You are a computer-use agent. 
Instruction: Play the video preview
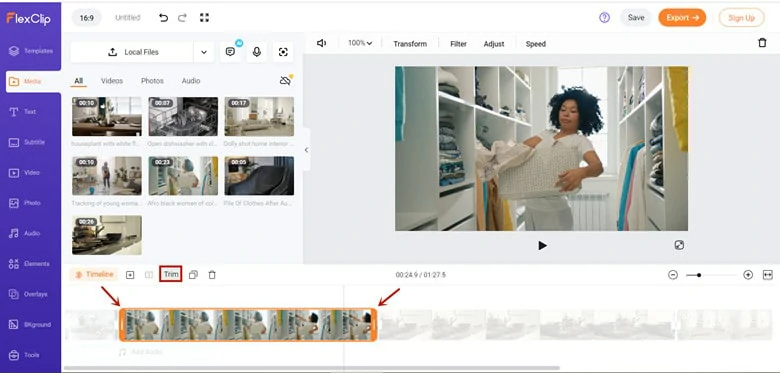pos(542,245)
